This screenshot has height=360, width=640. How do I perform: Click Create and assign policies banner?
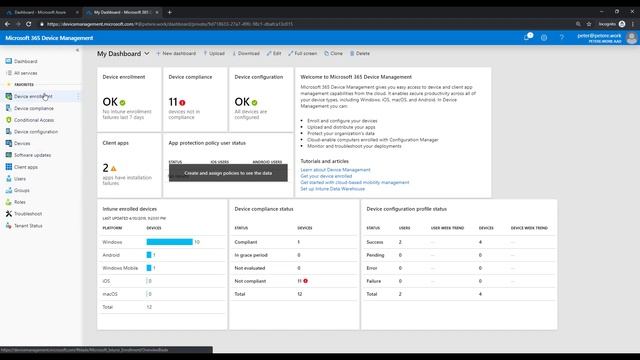pos(228,173)
